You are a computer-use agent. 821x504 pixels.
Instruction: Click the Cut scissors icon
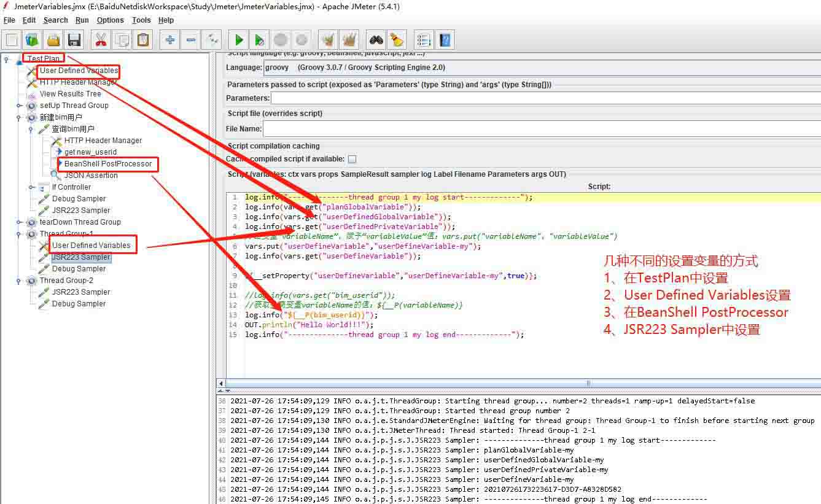[101, 41]
